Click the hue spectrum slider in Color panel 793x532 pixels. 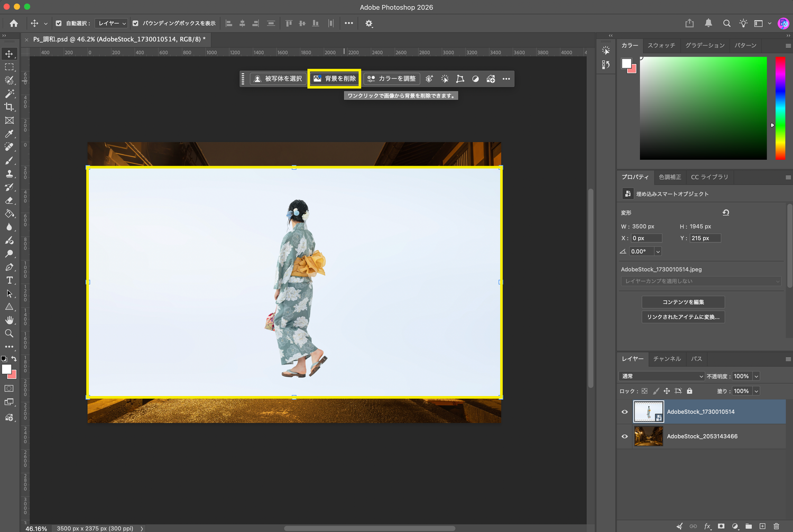780,108
